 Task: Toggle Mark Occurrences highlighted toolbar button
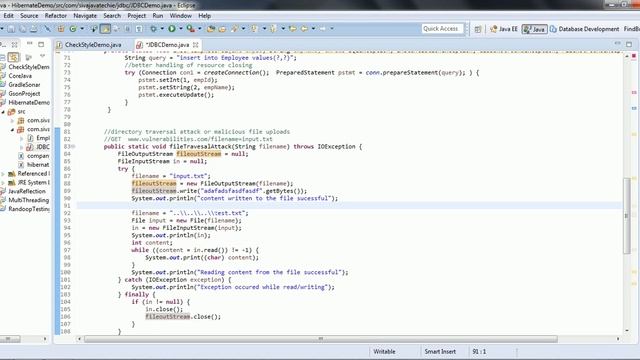(x=105, y=29)
